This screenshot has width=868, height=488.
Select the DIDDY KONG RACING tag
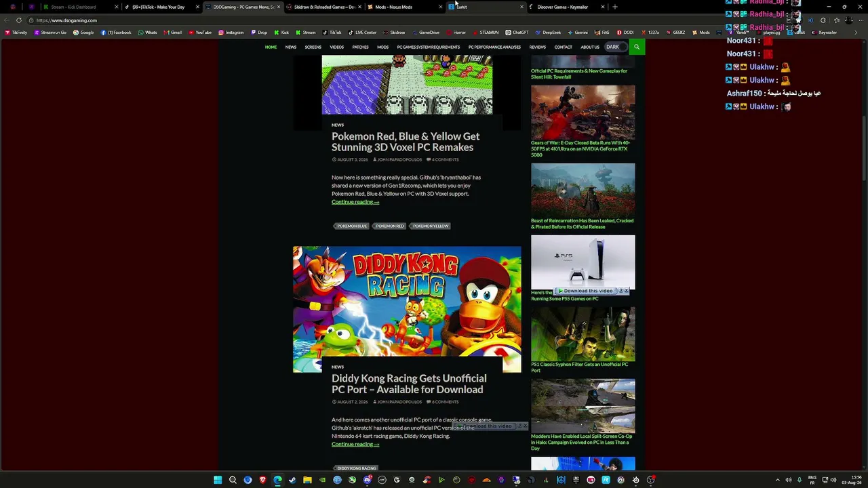pos(357,468)
